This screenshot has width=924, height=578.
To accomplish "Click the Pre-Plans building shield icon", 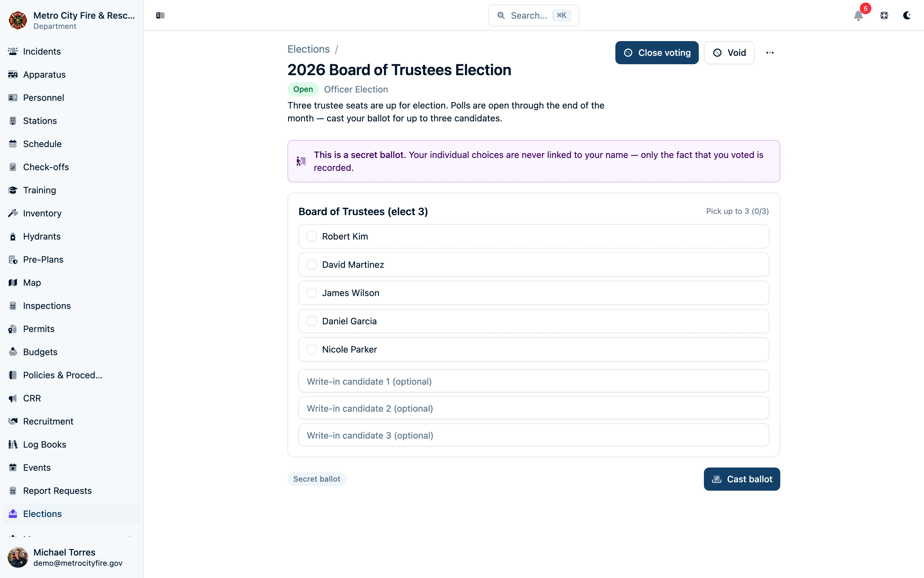I will [13, 259].
